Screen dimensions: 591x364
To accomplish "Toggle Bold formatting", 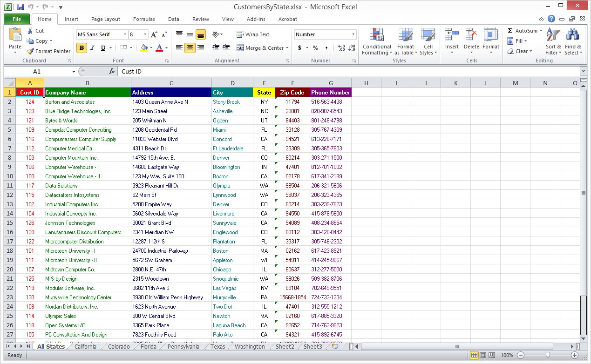I will tap(82, 48).
